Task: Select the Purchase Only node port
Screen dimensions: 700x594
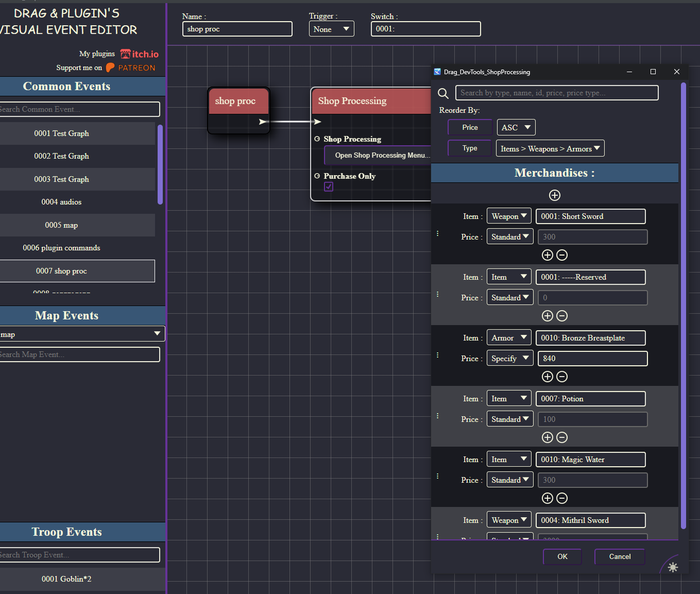Action: tap(317, 176)
